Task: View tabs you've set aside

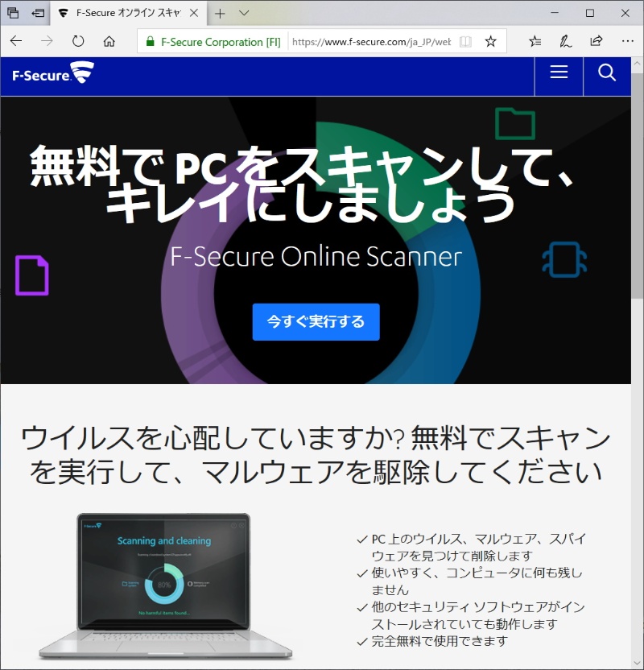Action: 13,13
